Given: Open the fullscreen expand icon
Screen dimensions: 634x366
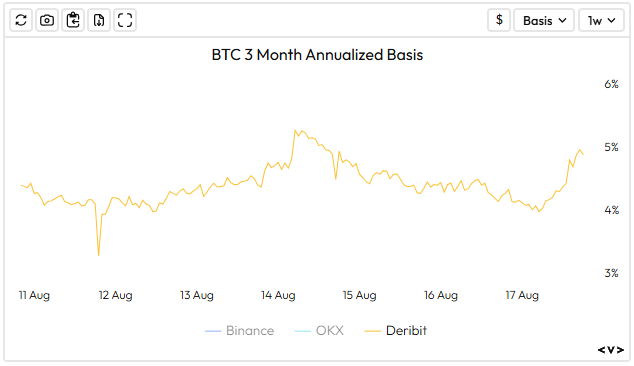Looking at the screenshot, I should coord(125,20).
